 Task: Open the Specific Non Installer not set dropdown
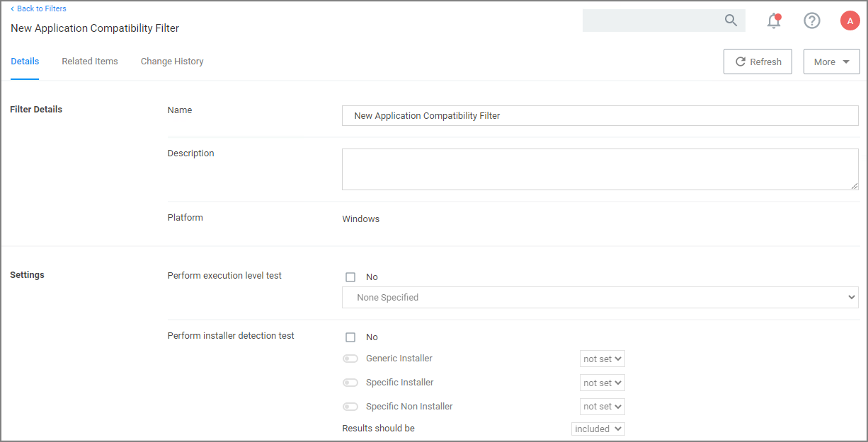coord(603,407)
